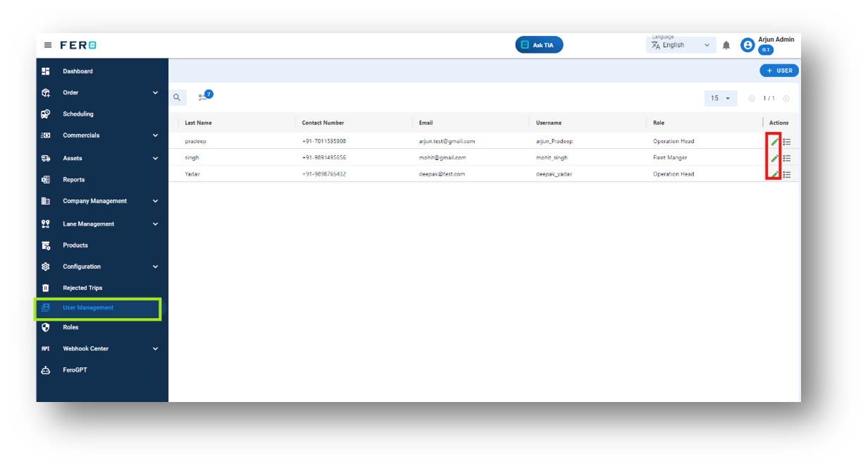
Task: Click the search icon above the table
Action: point(177,98)
